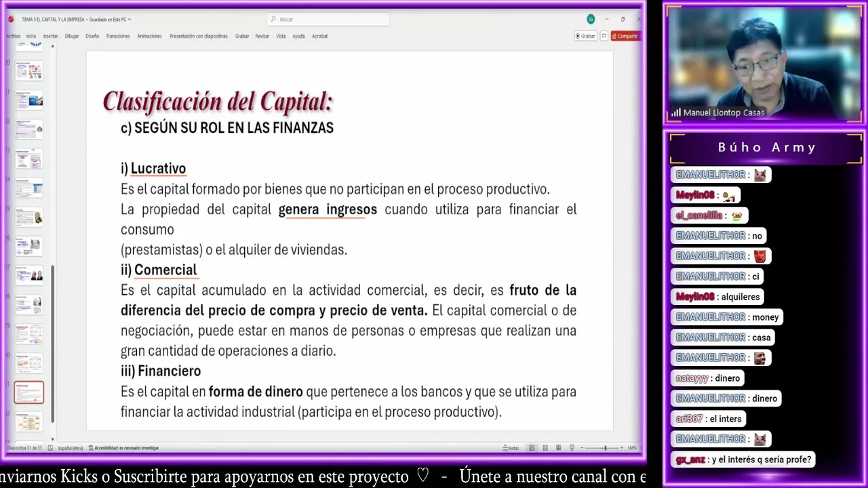The width and height of the screenshot is (868, 488).
Task: Open the Transiciones tab
Action: (x=118, y=36)
